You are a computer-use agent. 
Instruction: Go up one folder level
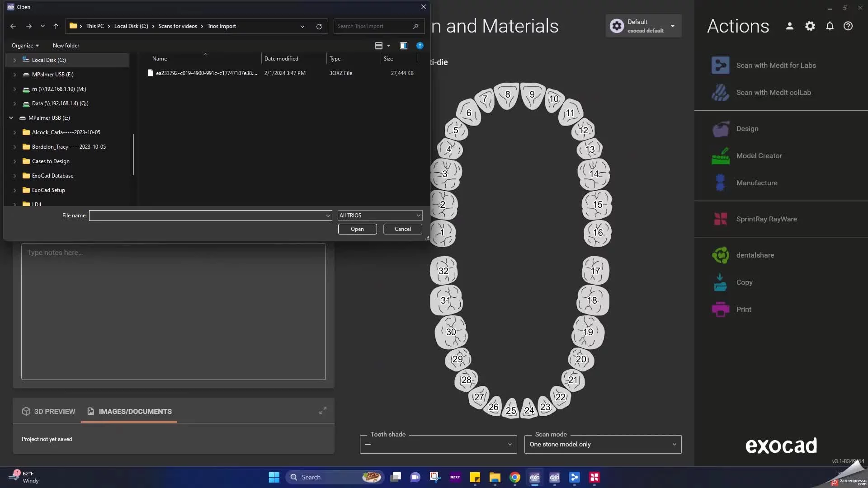pos(56,26)
